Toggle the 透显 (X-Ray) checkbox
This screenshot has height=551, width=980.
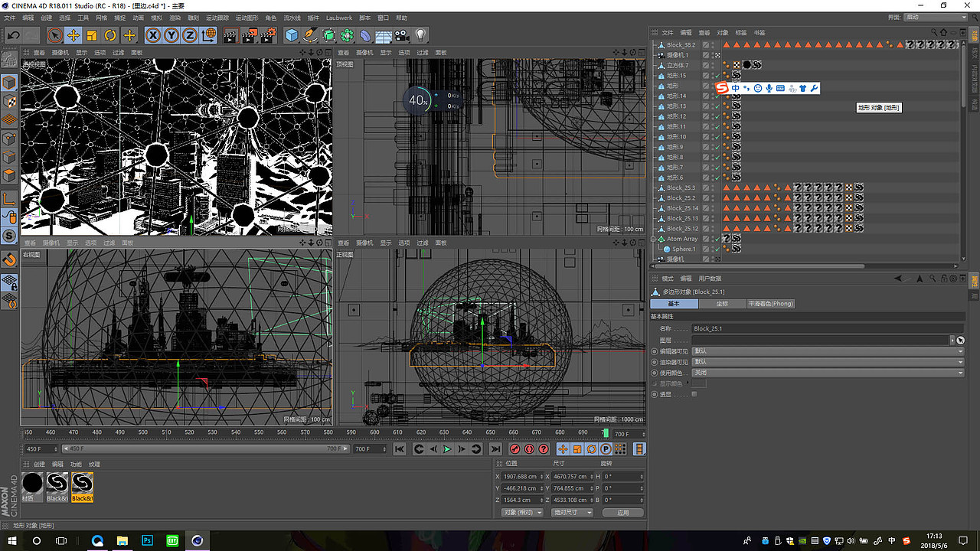click(694, 394)
